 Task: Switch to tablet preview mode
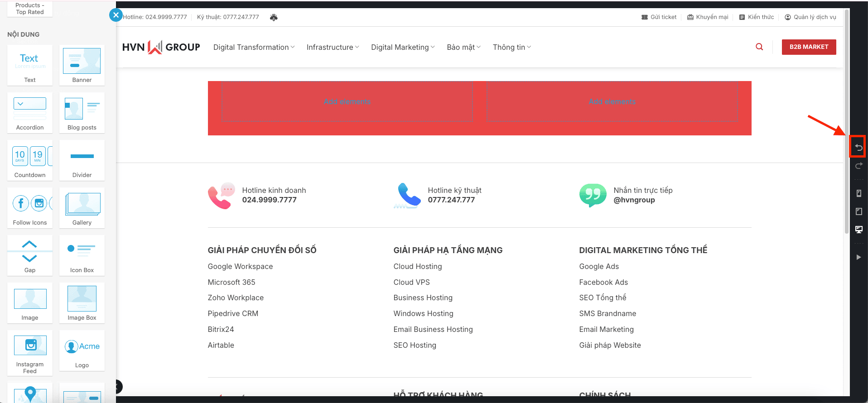point(858,211)
